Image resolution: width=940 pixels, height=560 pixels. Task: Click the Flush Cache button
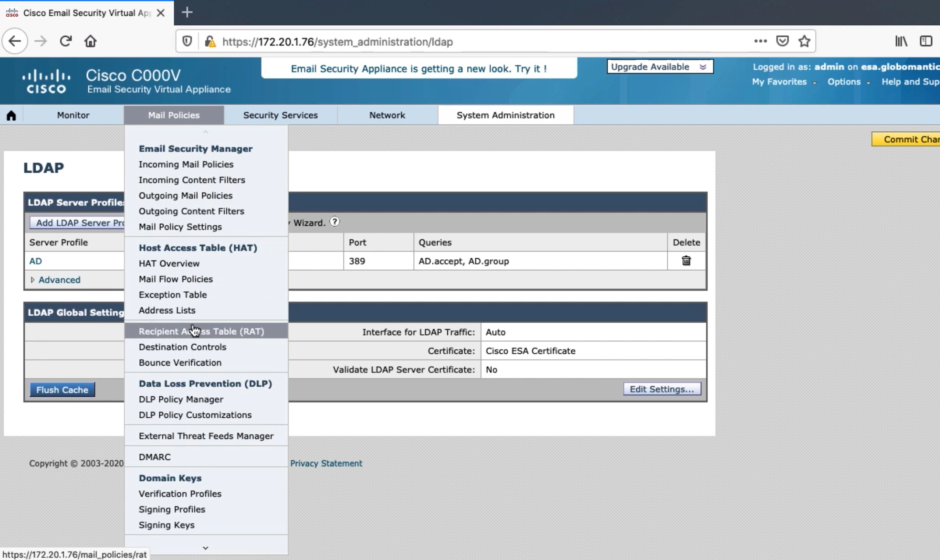coord(62,389)
